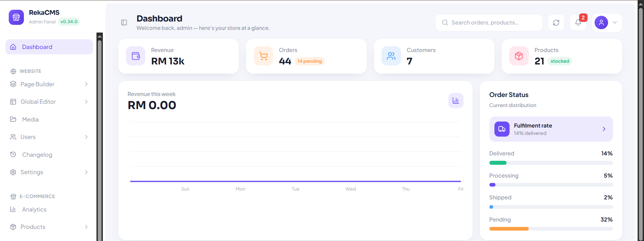Click the Current distribution caption
This screenshot has width=644, height=241.
(x=513, y=105)
